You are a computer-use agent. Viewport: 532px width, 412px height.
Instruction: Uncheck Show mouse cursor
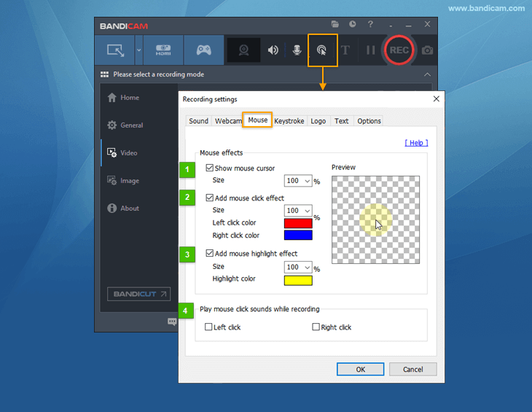click(210, 168)
